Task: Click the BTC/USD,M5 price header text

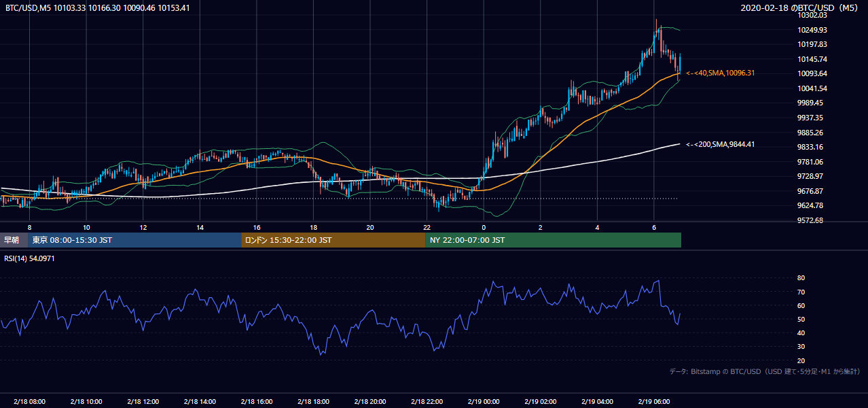Action: point(98,8)
